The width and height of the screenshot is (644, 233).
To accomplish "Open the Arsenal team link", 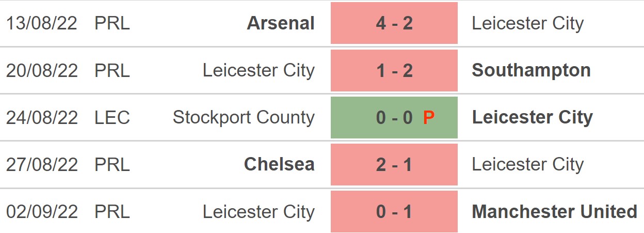I will point(281,23).
